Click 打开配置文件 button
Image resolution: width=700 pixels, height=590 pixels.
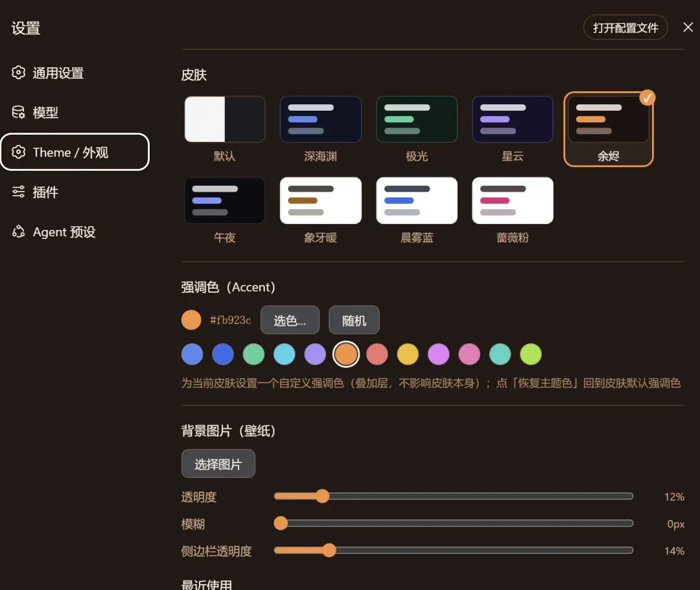tap(625, 28)
